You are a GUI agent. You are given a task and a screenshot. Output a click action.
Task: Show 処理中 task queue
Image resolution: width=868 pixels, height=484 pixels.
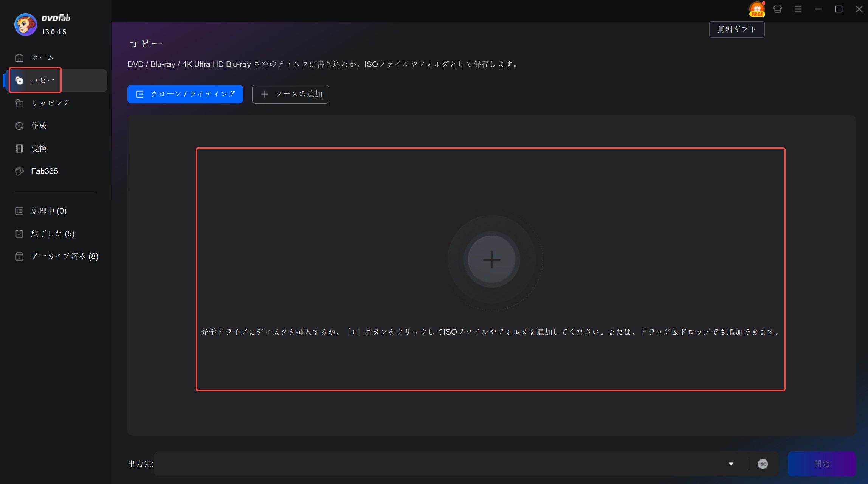click(48, 211)
